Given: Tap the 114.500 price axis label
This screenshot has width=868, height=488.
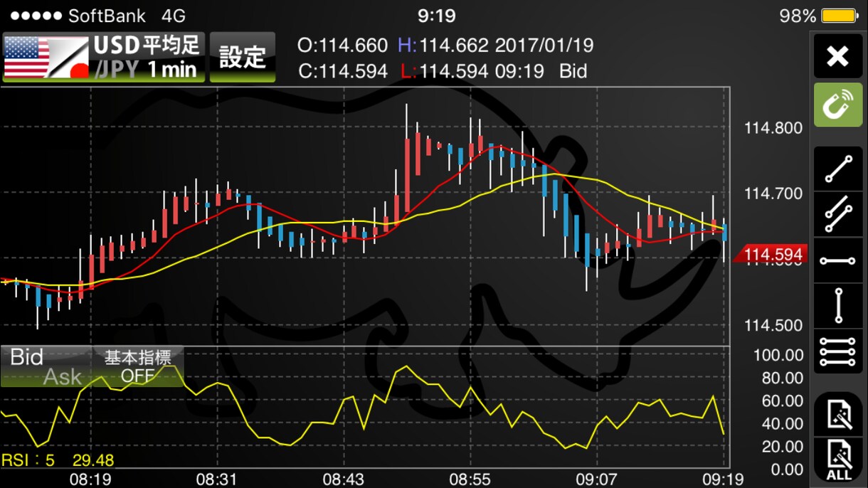Looking at the screenshot, I should (773, 326).
